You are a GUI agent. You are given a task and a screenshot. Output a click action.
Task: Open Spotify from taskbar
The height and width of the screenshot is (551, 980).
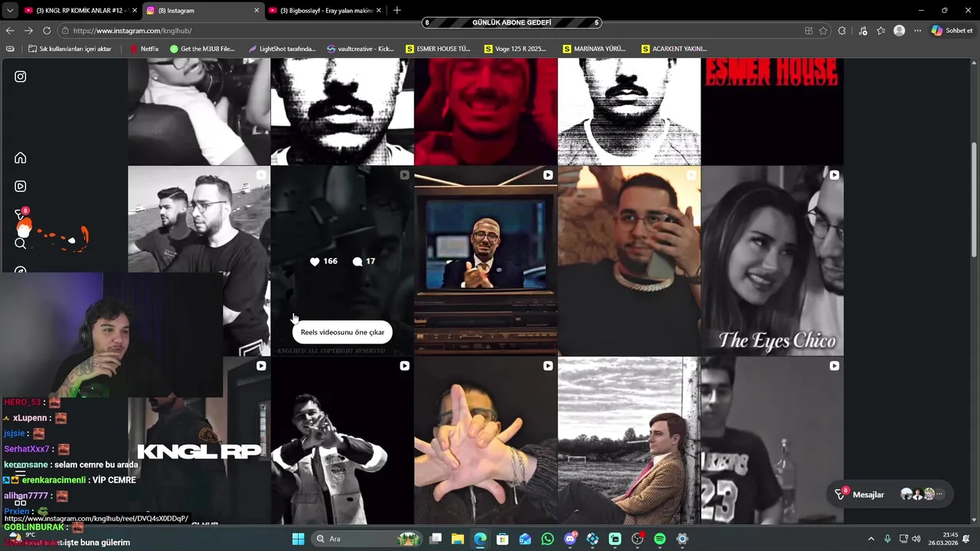click(660, 539)
